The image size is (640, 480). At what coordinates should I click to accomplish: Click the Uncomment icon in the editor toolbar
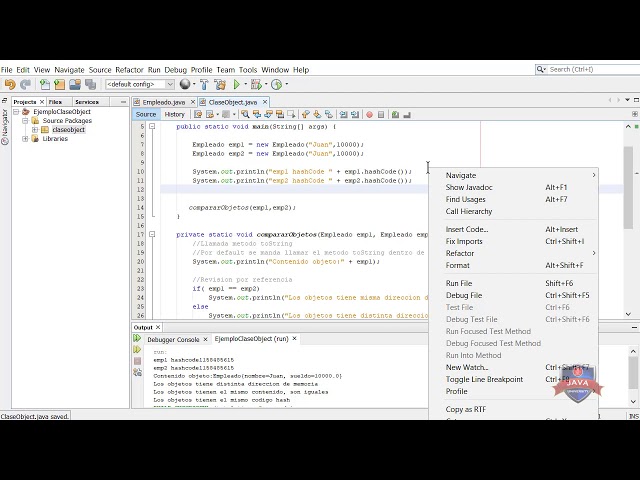click(407, 115)
